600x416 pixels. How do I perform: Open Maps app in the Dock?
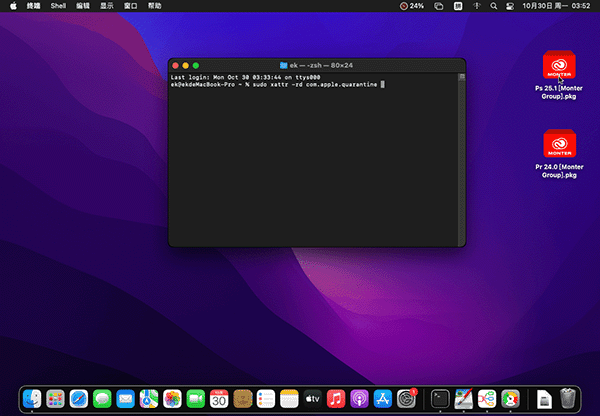[x=149, y=399]
